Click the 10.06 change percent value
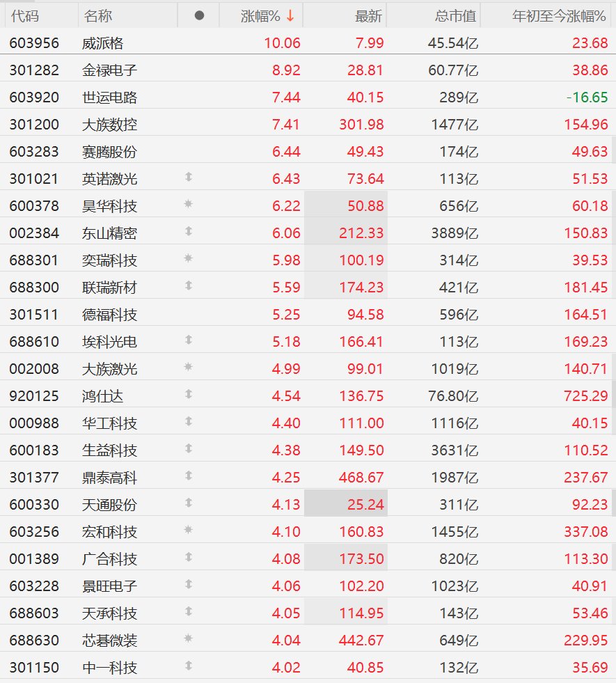 282,43
